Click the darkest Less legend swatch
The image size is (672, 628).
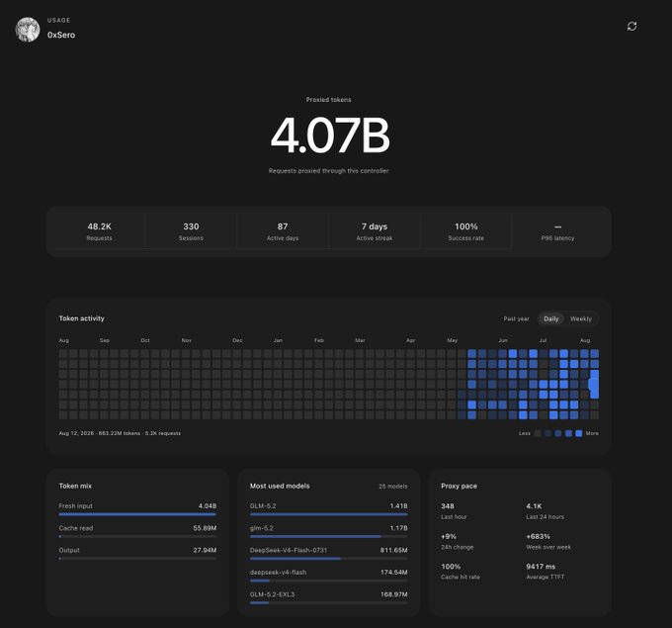[538, 433]
